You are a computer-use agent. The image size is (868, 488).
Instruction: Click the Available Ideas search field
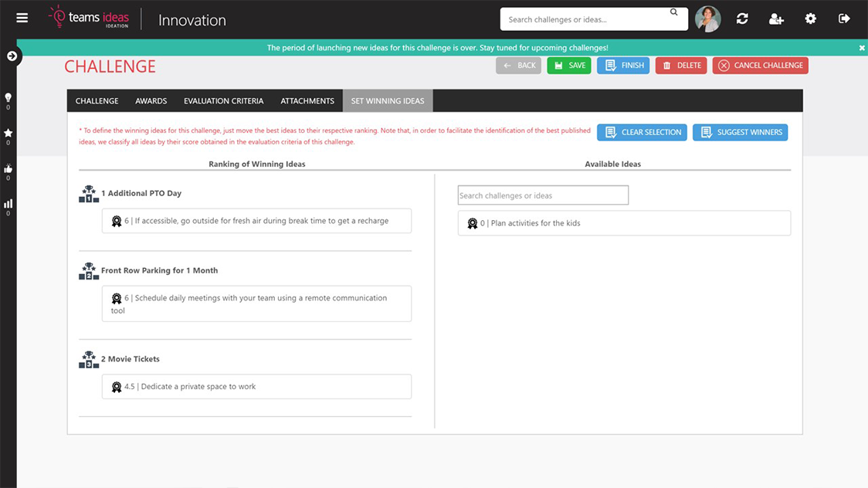(543, 195)
